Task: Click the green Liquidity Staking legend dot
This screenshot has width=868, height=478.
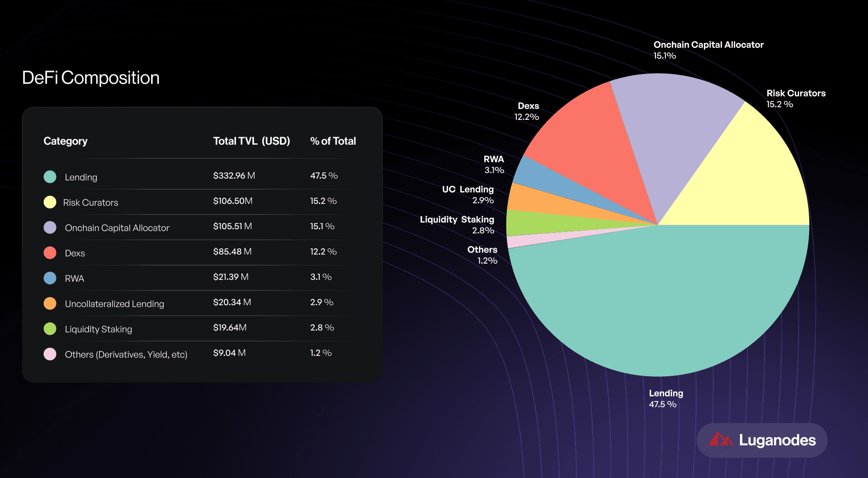Action: [50, 329]
